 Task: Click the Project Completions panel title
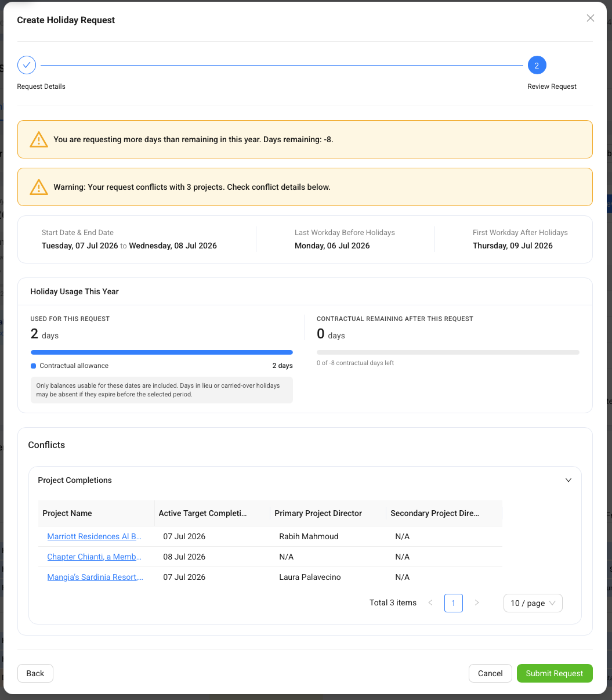[x=75, y=480]
